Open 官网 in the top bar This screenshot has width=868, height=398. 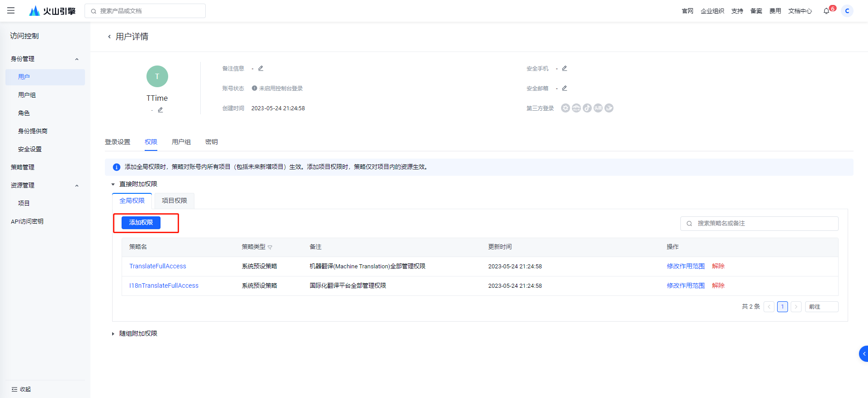(x=688, y=11)
